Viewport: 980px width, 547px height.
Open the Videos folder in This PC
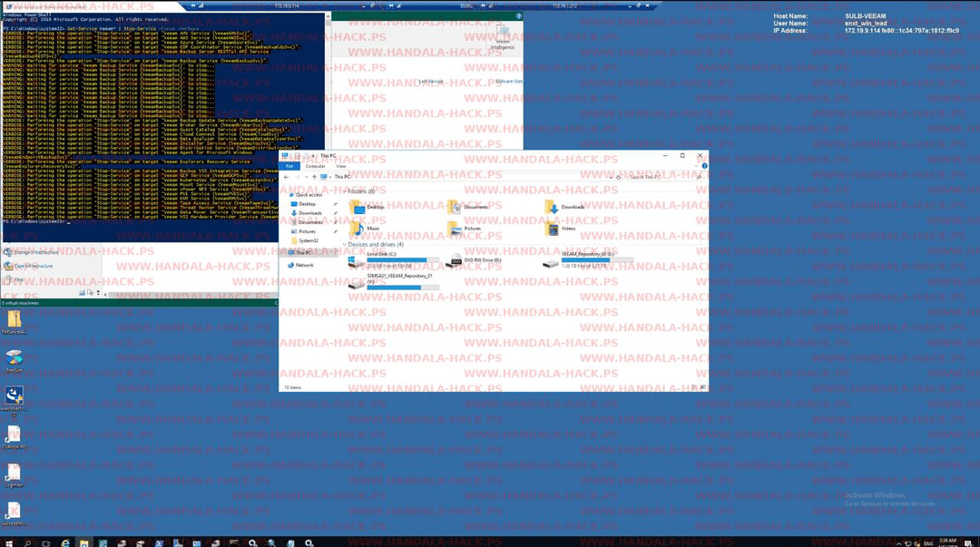point(561,229)
